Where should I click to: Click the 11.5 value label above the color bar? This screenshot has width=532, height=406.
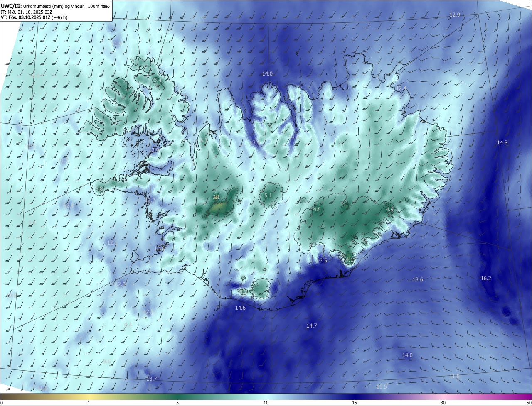[382, 387]
